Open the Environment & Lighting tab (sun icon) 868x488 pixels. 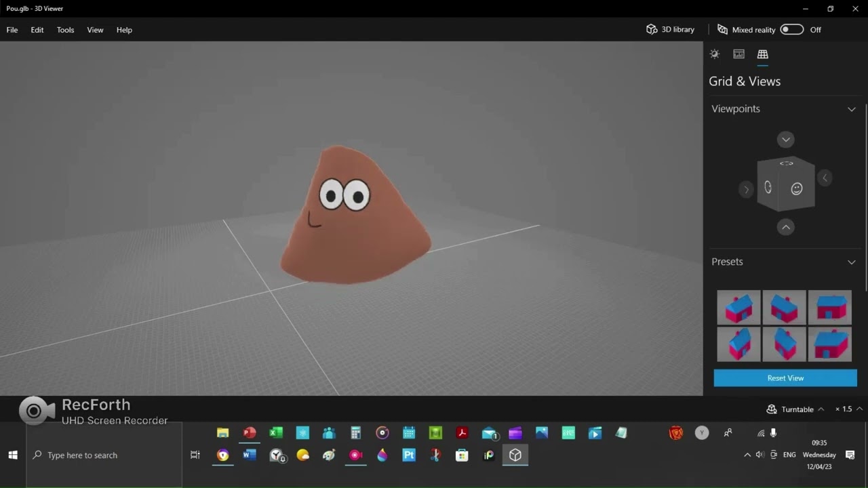click(x=714, y=54)
